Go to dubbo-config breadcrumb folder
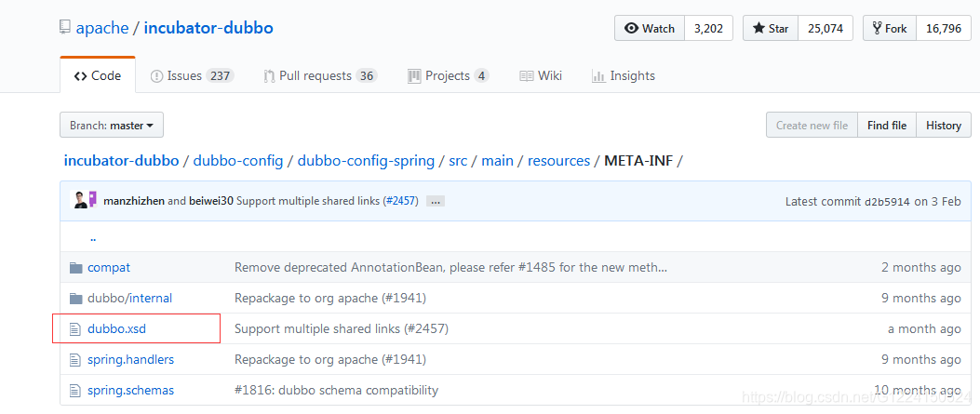Image resolution: width=980 pixels, height=414 pixels. point(238,160)
